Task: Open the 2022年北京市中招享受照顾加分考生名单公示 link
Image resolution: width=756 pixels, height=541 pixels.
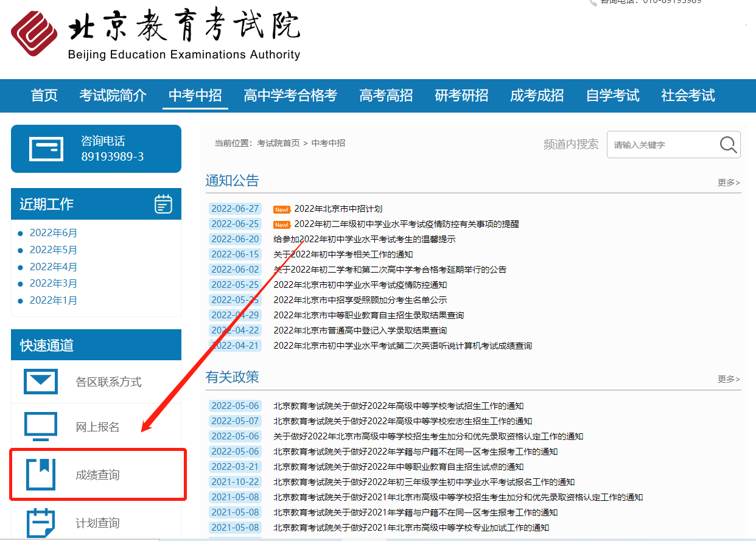Action: click(x=360, y=300)
